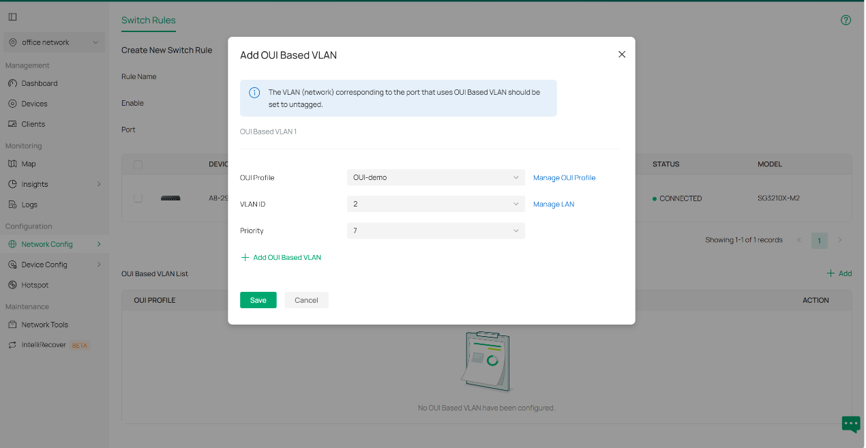The width and height of the screenshot is (866, 448).
Task: Click the switch device thumbnail
Action: pyautogui.click(x=171, y=198)
